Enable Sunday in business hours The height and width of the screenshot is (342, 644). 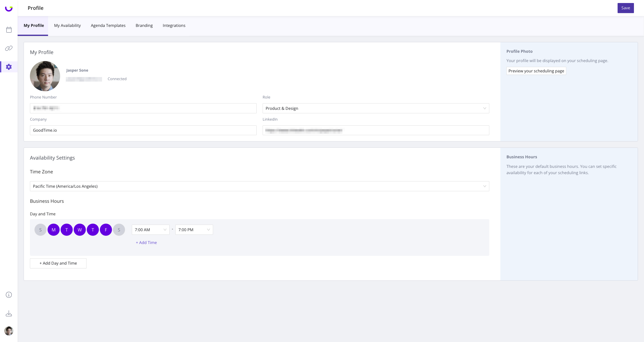[41, 230]
